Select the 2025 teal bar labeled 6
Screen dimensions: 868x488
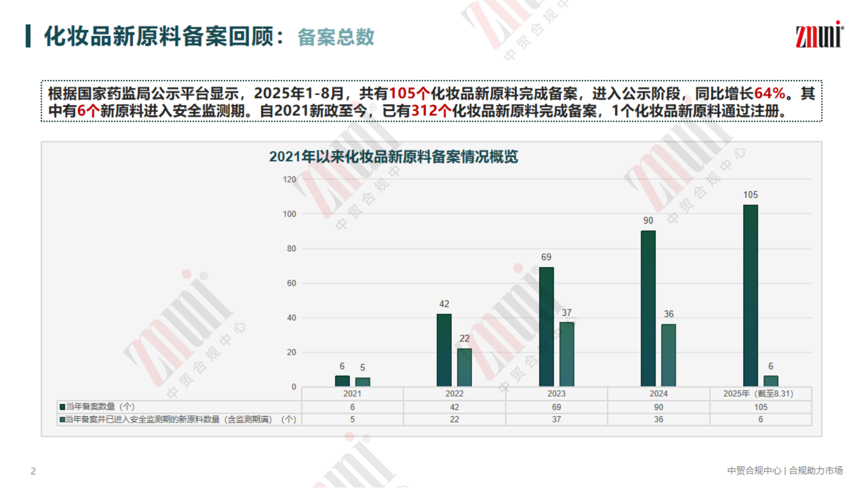(x=771, y=381)
